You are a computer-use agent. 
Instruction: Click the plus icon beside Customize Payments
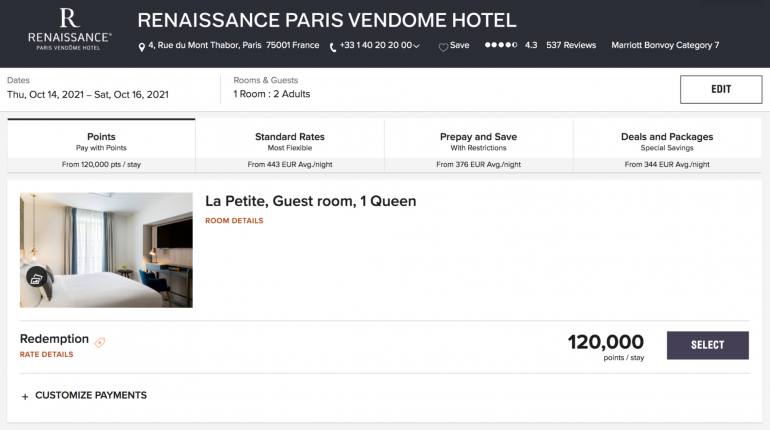tap(25, 396)
